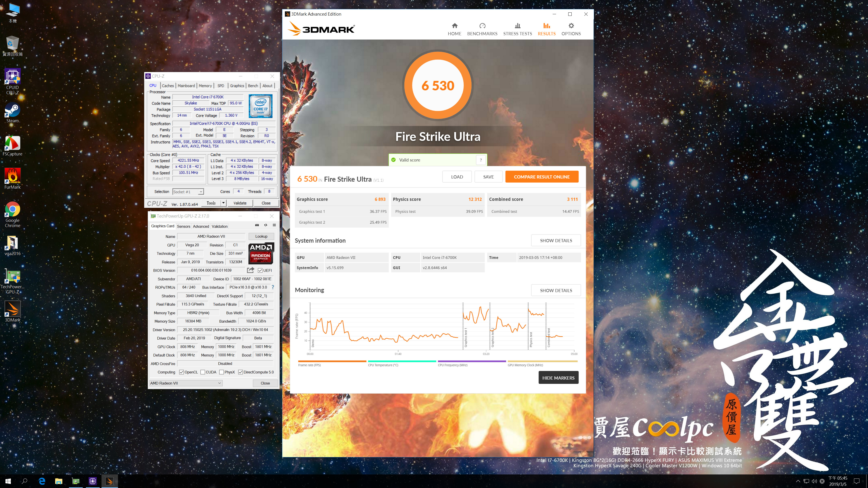
Task: Click the HIDE MARKERS button
Action: click(x=558, y=378)
